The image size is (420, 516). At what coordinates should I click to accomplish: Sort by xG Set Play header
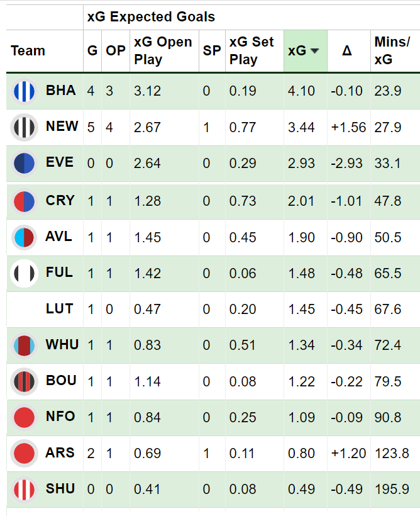point(251,51)
